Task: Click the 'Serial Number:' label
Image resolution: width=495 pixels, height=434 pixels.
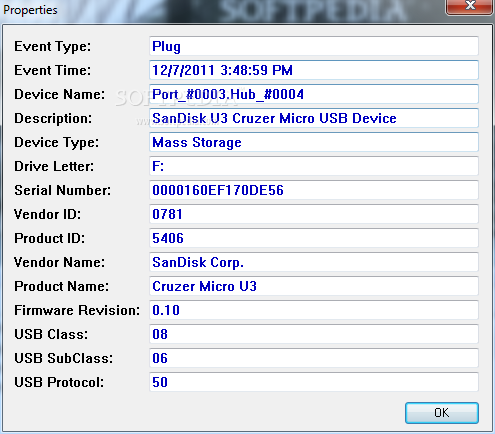Action: 62,190
